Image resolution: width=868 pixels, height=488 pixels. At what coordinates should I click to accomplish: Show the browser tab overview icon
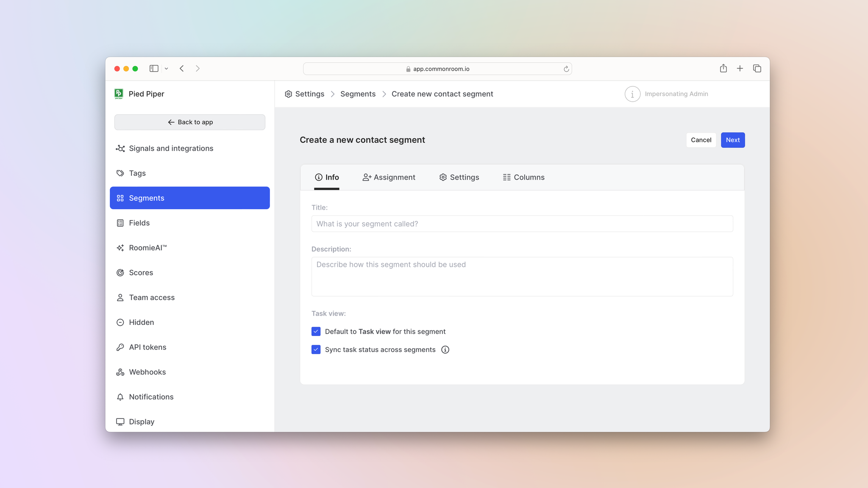click(x=757, y=69)
